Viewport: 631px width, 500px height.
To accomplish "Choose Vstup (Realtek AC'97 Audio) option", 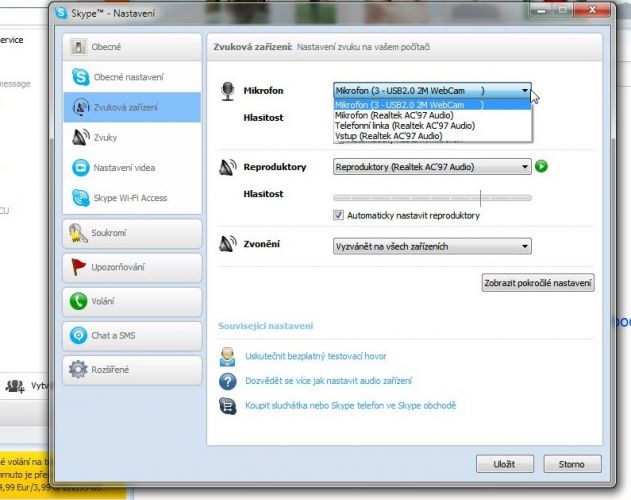I will pos(432,136).
